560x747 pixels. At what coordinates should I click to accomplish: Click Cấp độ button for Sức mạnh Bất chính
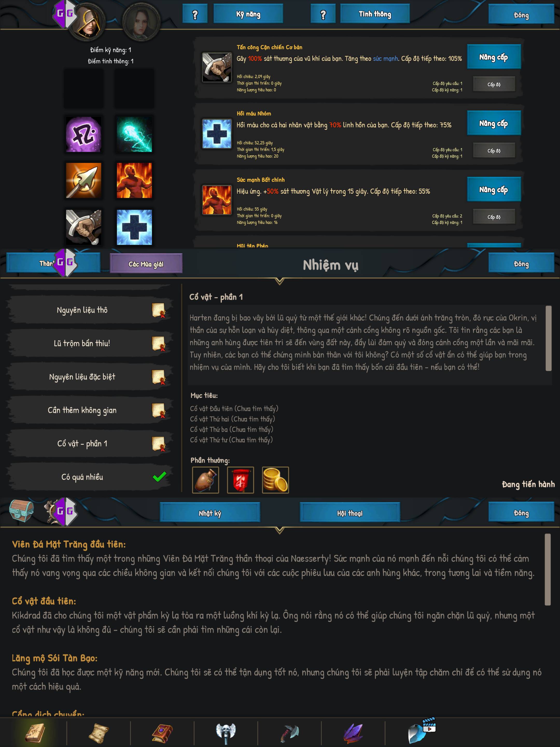click(494, 217)
